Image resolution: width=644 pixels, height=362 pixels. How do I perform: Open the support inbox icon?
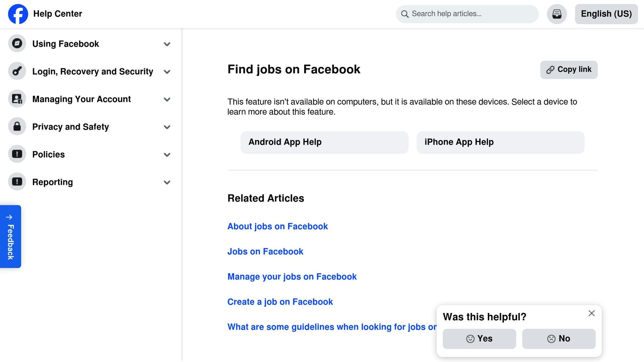tap(557, 14)
